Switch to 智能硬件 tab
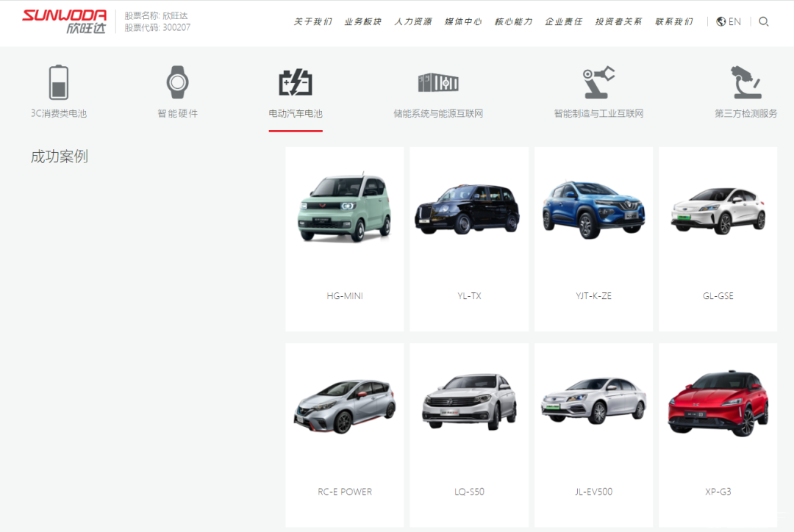Screen dimensions: 794x532 coord(177,113)
